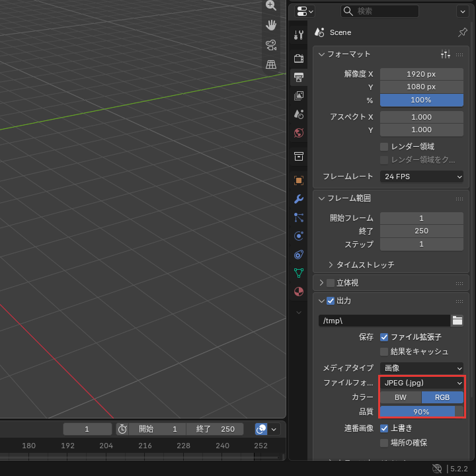The height and width of the screenshot is (476, 476).
Task: Open the メディアタイプ 画像 dropdown
Action: [x=422, y=368]
